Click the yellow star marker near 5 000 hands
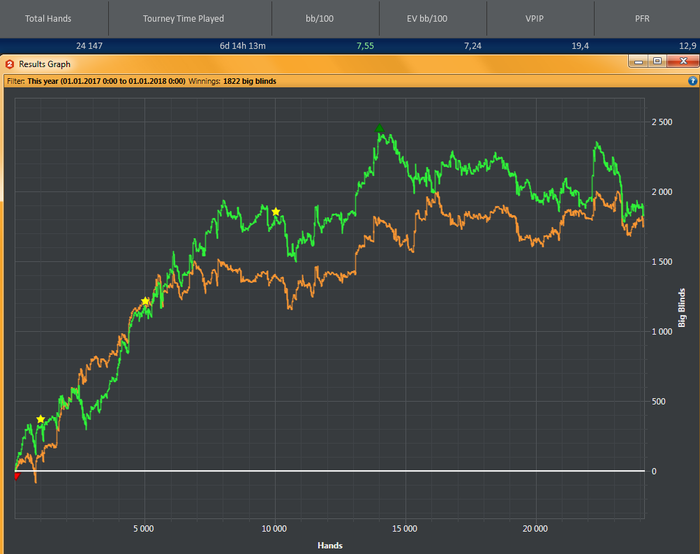 tap(146, 301)
